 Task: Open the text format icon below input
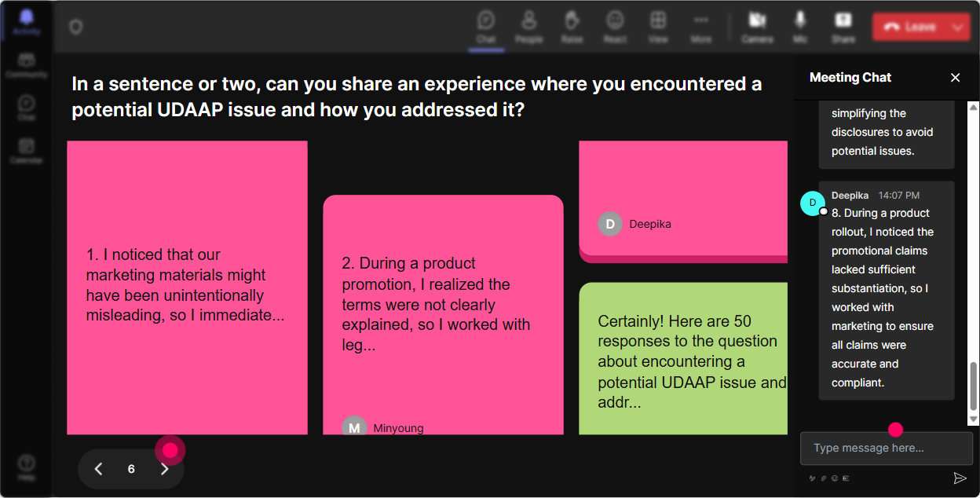[813, 478]
